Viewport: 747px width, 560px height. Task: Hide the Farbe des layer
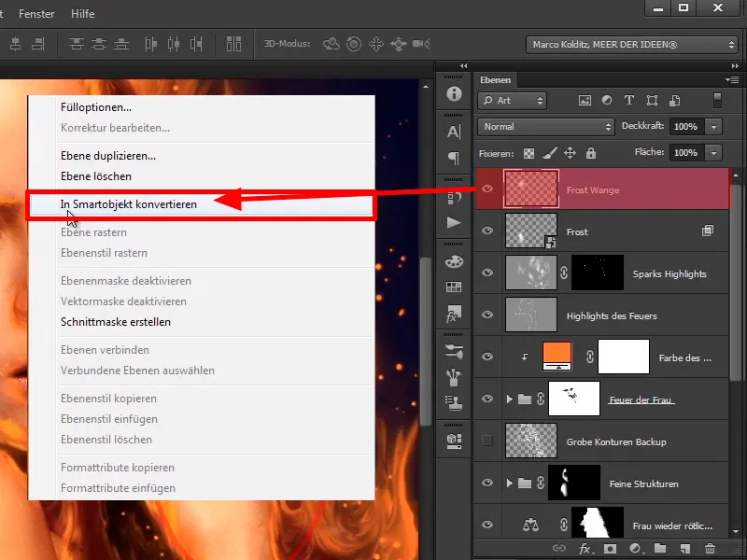click(x=487, y=357)
